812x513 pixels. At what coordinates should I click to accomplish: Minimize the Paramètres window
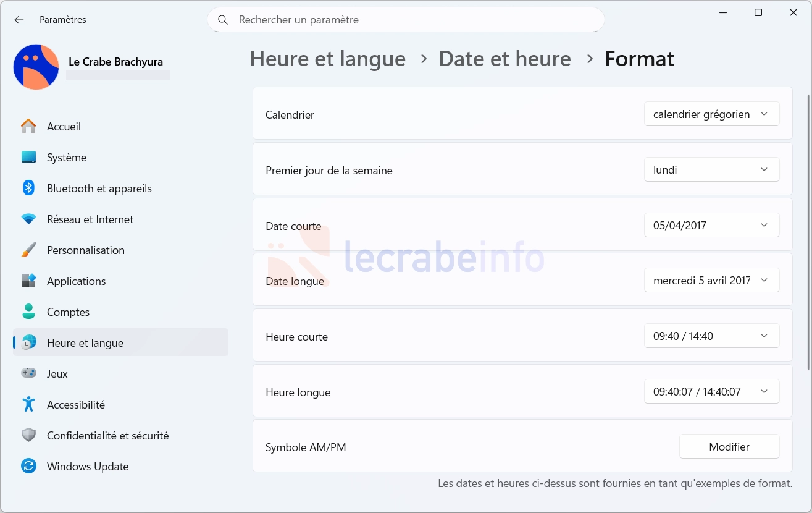(x=723, y=12)
